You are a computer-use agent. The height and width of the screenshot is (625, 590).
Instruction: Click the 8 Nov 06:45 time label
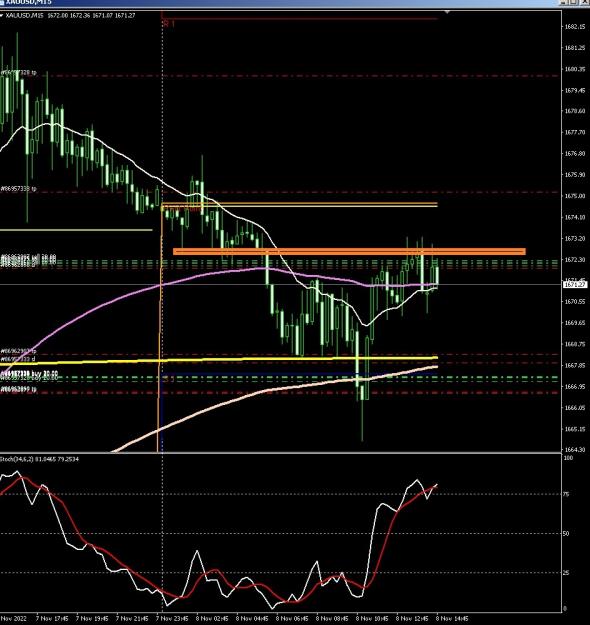(292, 619)
